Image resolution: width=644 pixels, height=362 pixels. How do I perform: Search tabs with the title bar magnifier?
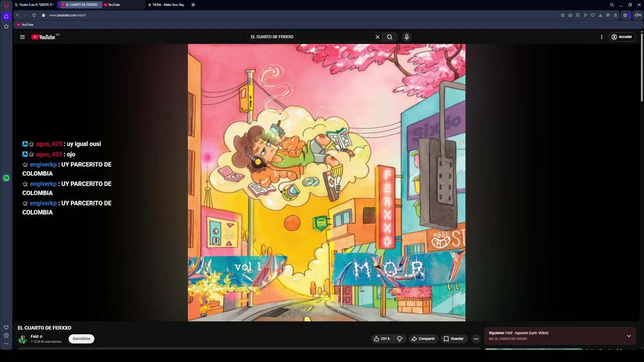coord(612,5)
